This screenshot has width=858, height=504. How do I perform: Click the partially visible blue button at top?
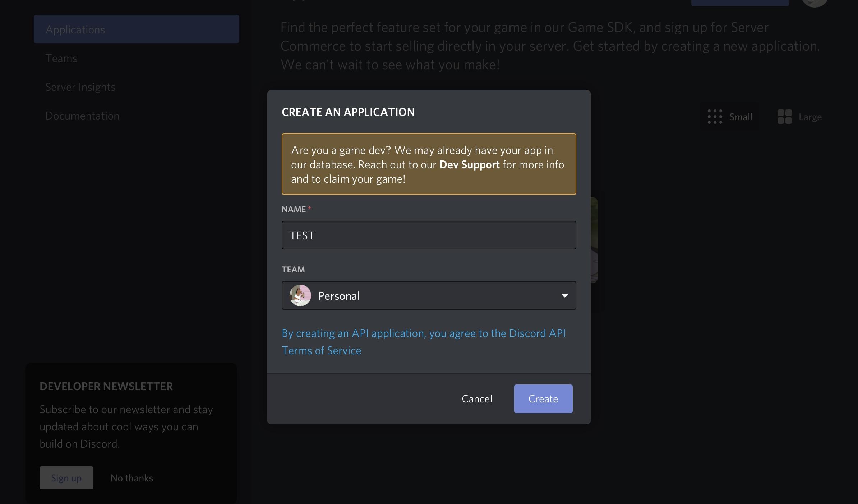pos(739,3)
